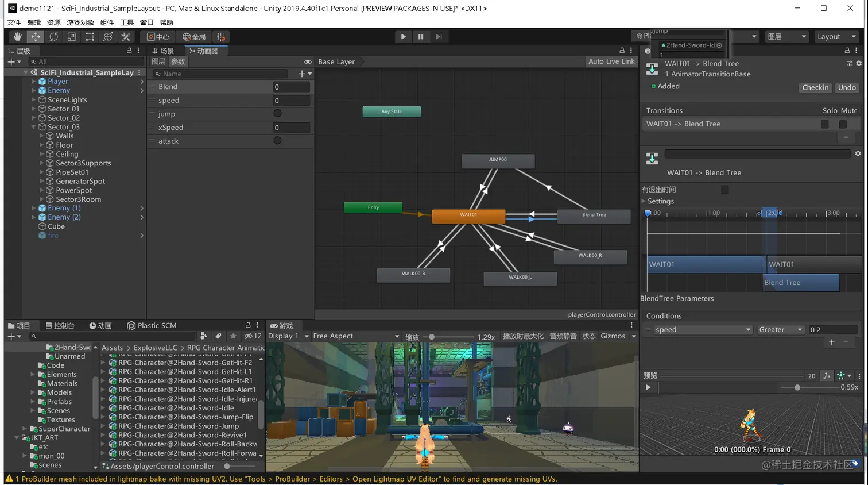868x485 pixels.
Task: Open Hierarchy panel options menu
Action: [x=138, y=51]
